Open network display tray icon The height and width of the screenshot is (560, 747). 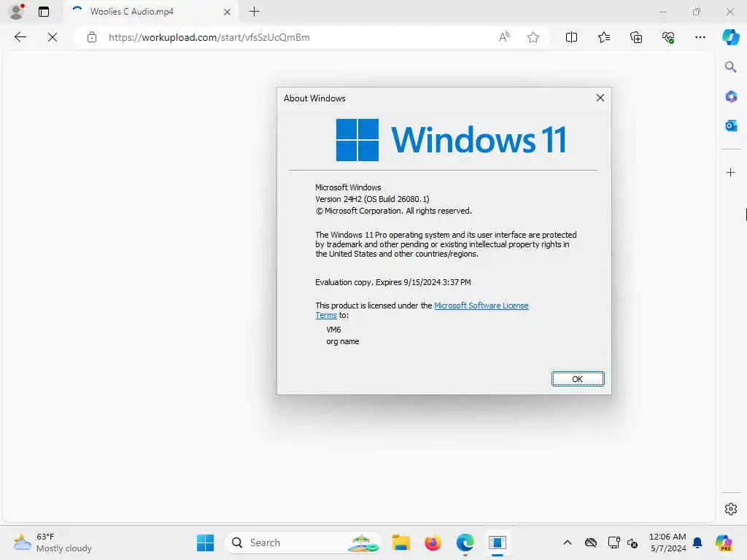pos(614,542)
